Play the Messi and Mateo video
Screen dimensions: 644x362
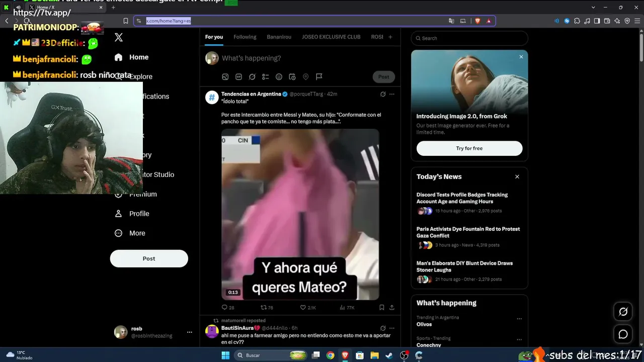point(300,215)
